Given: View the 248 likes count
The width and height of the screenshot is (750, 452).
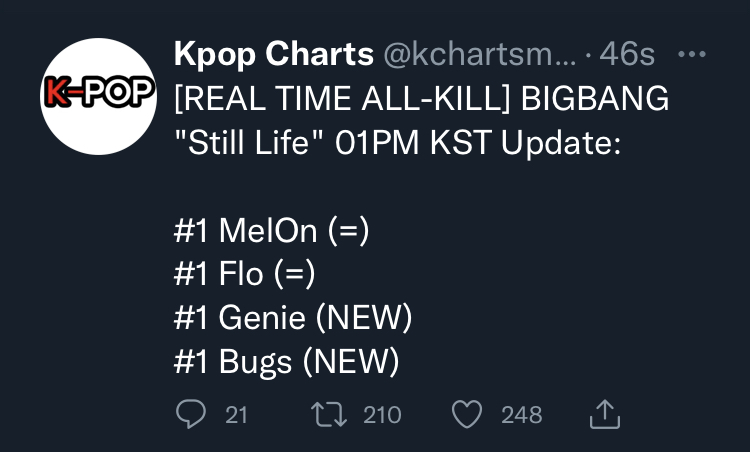Looking at the screenshot, I should coord(521,415).
